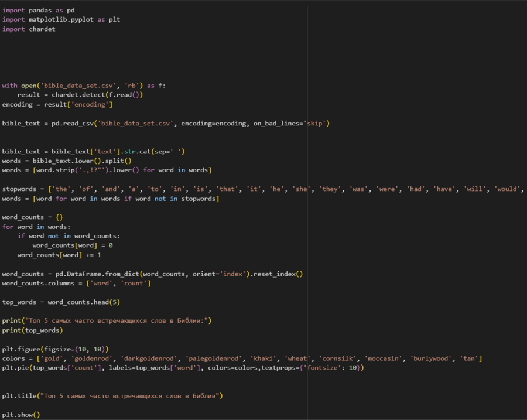Click 'stopwords' variable at its assignment
This screenshot has height=420, width=527.
(19, 189)
